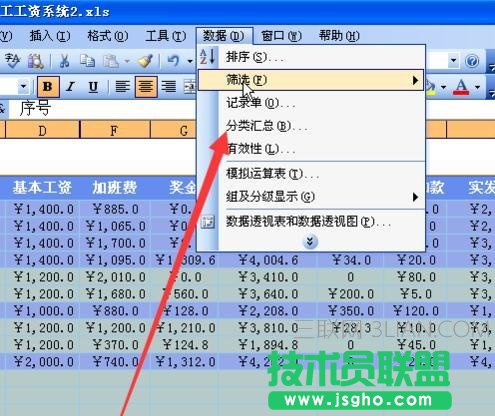
Task: Paste using the clipboard icon
Action: coord(111,61)
